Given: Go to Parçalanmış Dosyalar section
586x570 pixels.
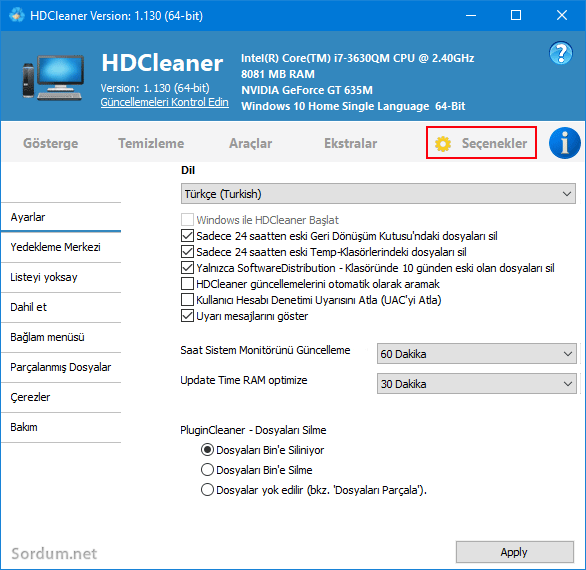Looking at the screenshot, I should (x=61, y=367).
